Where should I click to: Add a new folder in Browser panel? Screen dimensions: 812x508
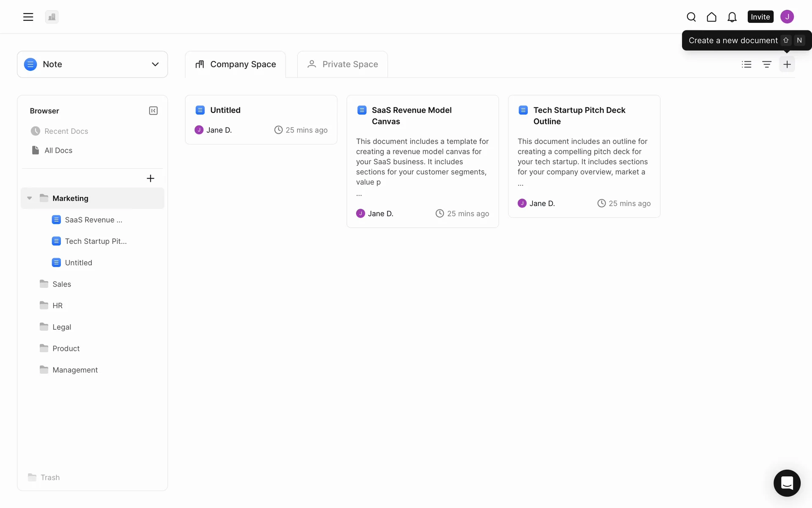coord(150,178)
